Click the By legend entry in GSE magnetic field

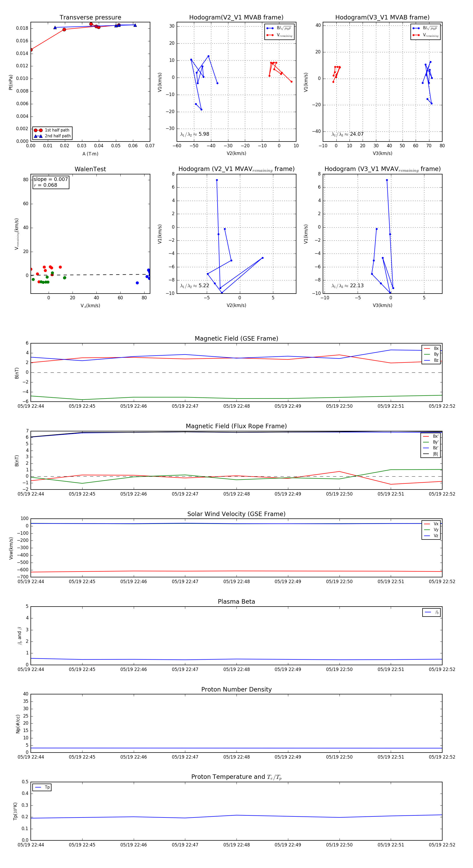(x=431, y=355)
